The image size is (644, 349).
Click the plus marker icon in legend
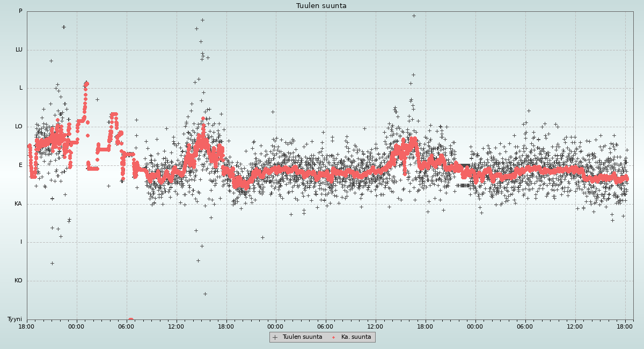coord(275,337)
